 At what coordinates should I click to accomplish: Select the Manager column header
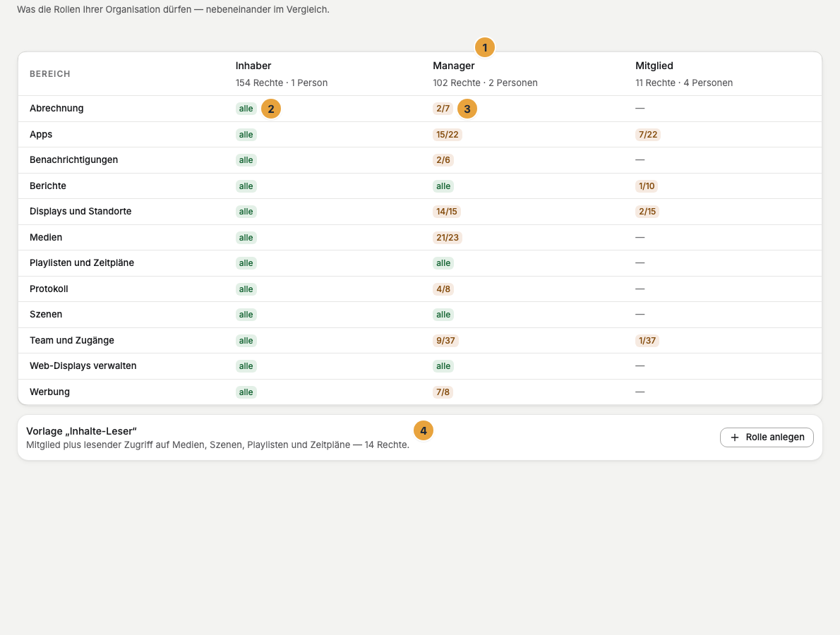(454, 66)
